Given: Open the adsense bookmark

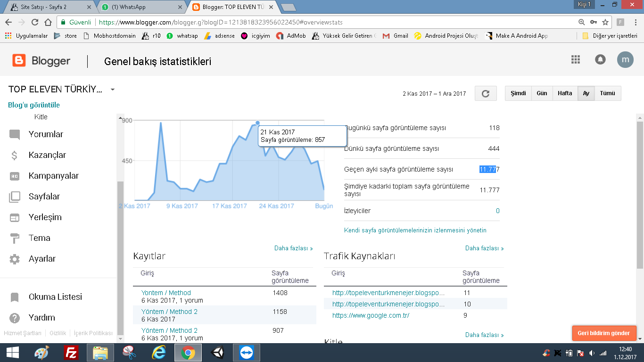Looking at the screenshot, I should pyautogui.click(x=219, y=36).
